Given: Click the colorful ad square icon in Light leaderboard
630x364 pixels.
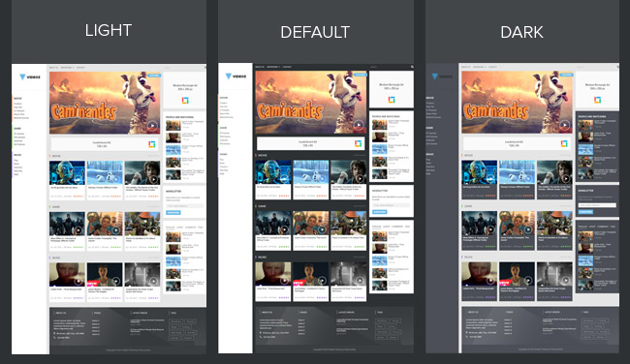Looking at the screenshot, I should (x=152, y=144).
